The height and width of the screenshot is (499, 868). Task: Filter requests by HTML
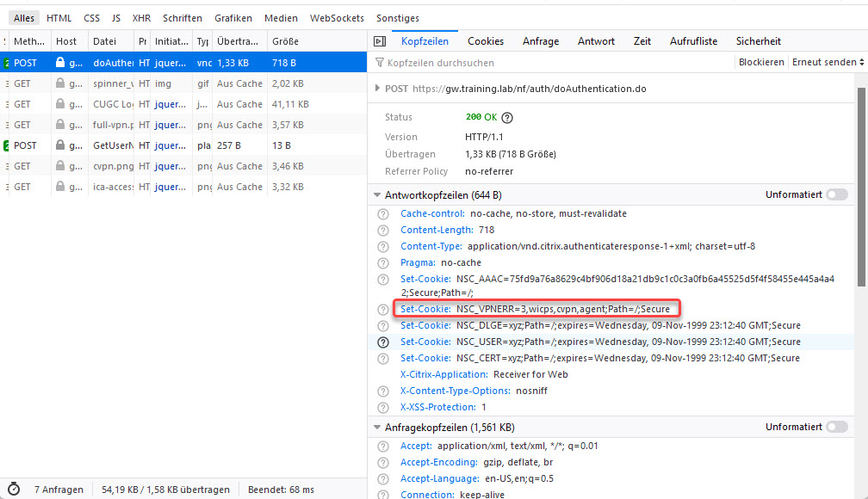click(59, 18)
